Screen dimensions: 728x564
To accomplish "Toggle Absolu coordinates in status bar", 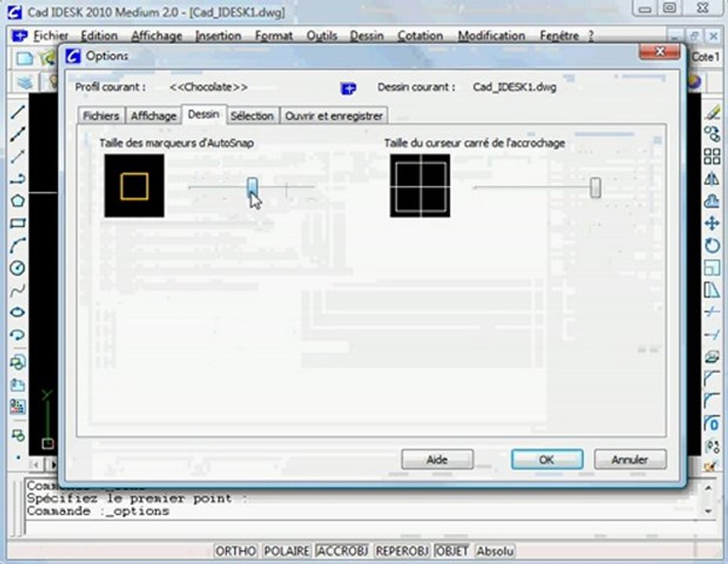I will click(495, 551).
